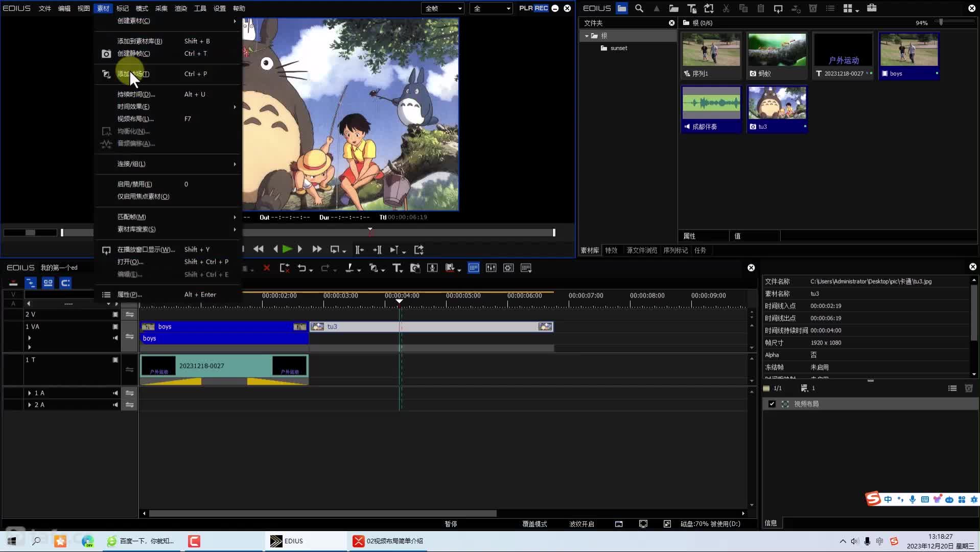Image resolution: width=980 pixels, height=552 pixels.
Task: Toggle the sync lock blue icon
Action: click(x=31, y=283)
